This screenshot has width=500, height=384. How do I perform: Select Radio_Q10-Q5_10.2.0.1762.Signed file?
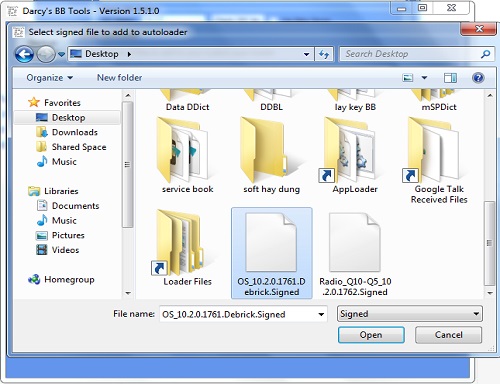355,253
